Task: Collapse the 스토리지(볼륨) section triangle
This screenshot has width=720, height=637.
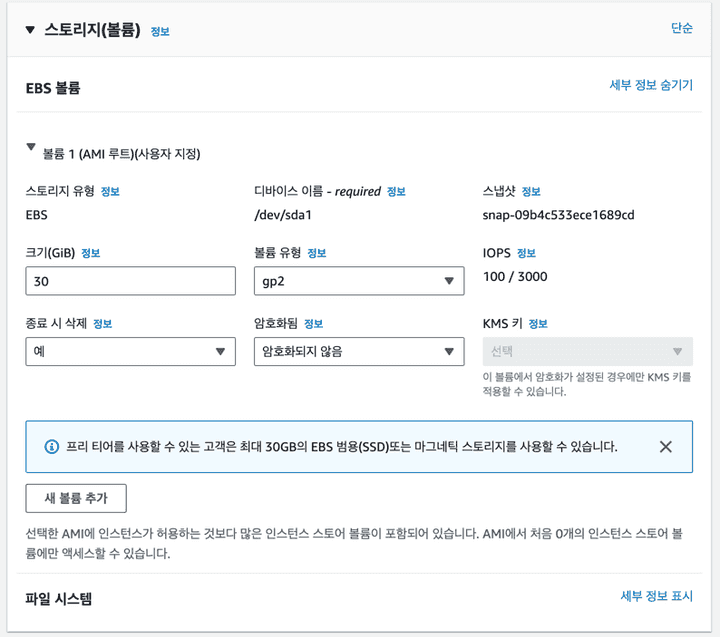Action: pos(30,30)
